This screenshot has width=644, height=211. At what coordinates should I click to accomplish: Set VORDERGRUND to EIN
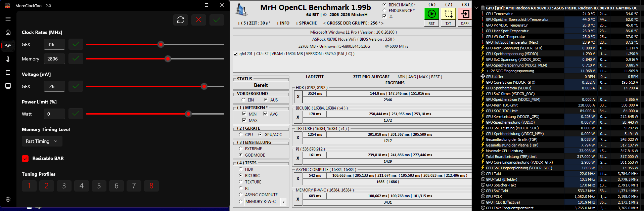pyautogui.click(x=243, y=100)
